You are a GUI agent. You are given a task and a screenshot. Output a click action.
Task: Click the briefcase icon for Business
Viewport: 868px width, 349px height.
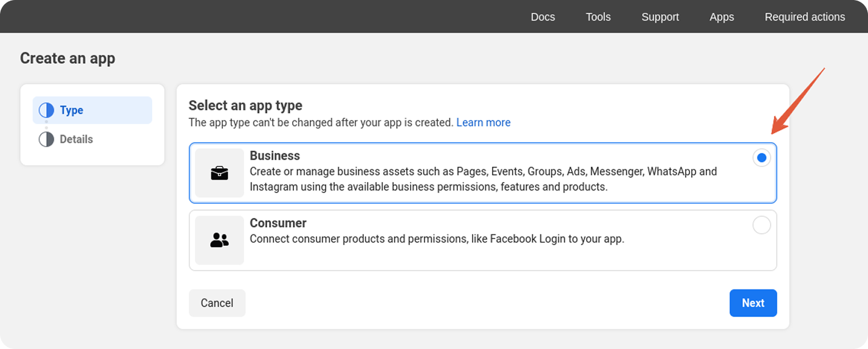219,173
